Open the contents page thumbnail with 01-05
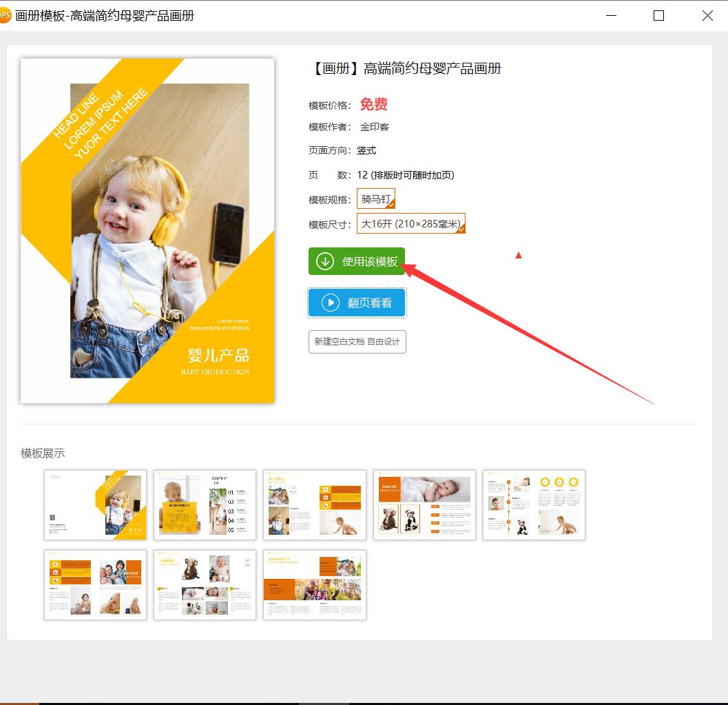Screen dimensions: 728x705 [205, 505]
